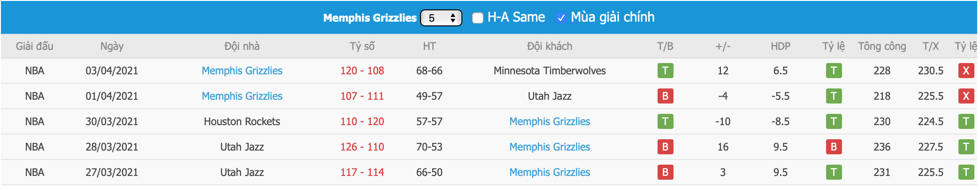The image size is (980, 191).
Task: Click Memphis Grizzlies home team link 03/04/2021
Action: [x=242, y=71]
